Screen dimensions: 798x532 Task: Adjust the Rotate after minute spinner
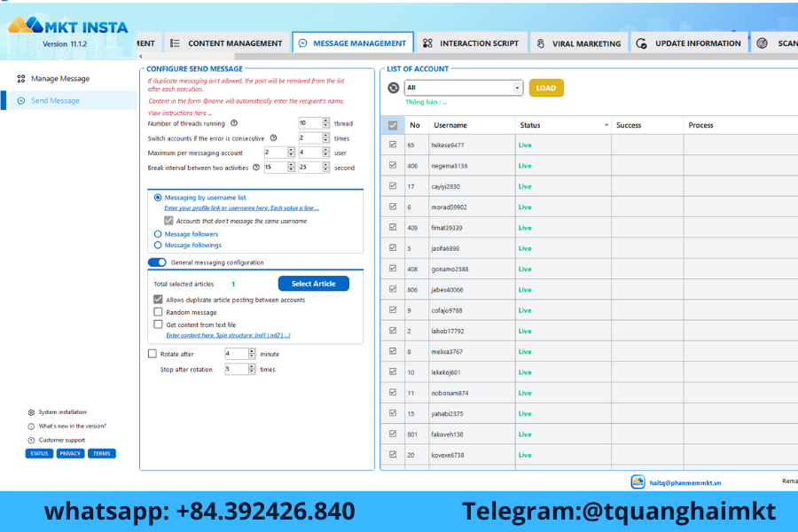point(252,353)
